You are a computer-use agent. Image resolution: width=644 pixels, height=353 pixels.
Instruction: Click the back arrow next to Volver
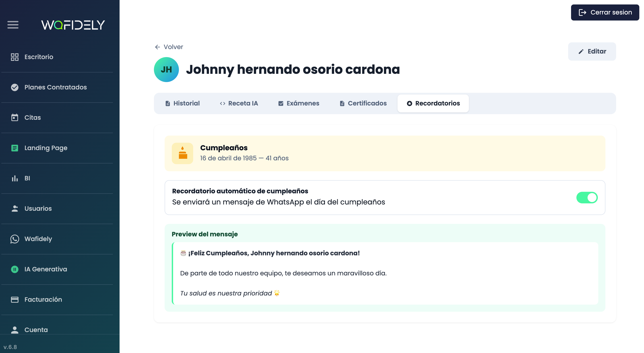pyautogui.click(x=157, y=47)
